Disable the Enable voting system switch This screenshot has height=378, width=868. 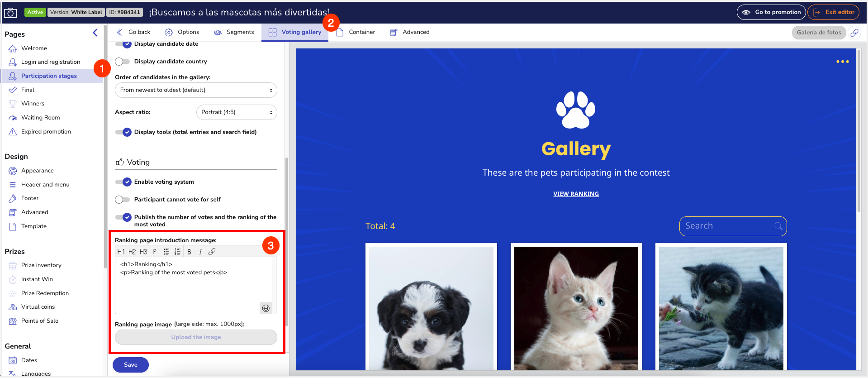pos(123,182)
